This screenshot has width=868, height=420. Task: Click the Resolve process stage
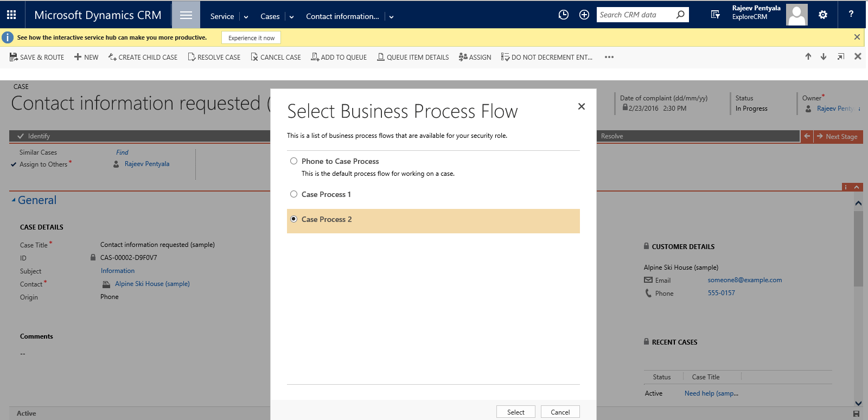tap(612, 136)
